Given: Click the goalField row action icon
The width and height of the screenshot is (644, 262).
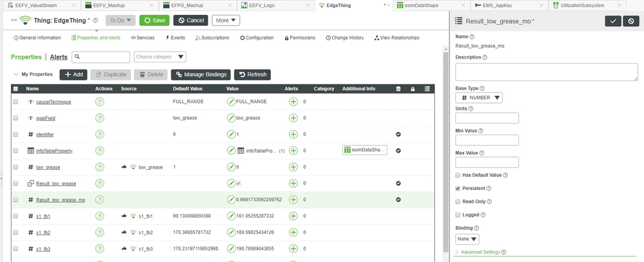Looking at the screenshot, I should point(99,118).
